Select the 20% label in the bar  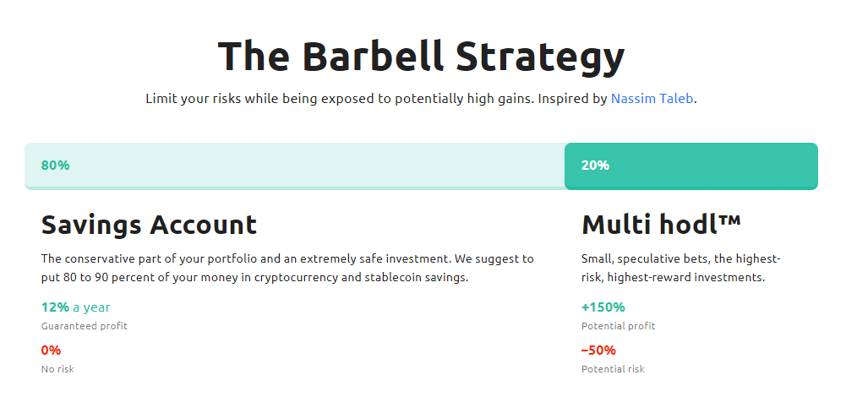[x=595, y=166]
